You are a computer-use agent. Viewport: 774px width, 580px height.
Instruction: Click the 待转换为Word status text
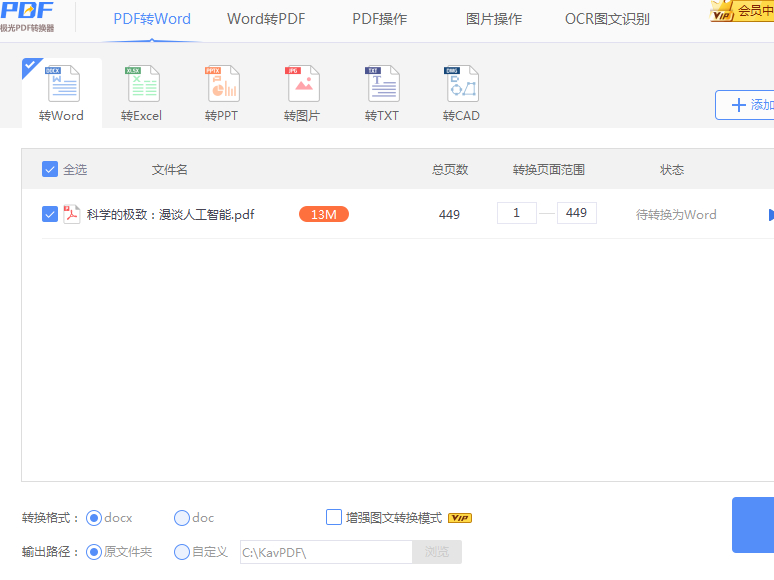pyautogui.click(x=676, y=215)
